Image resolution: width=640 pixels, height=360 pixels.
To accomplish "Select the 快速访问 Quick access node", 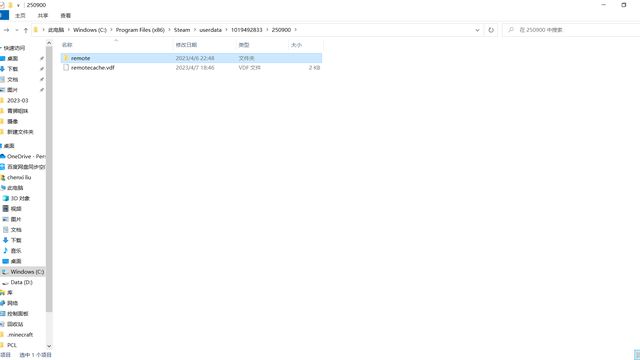I will [x=14, y=48].
